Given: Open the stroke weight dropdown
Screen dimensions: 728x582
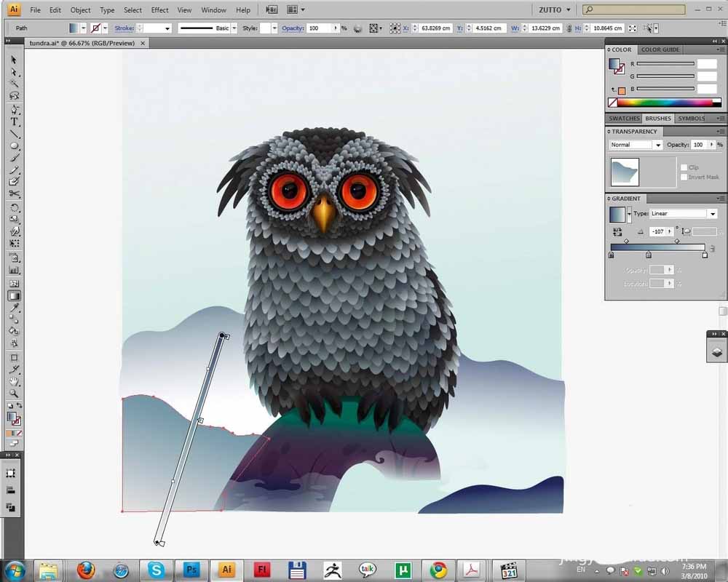Looking at the screenshot, I should click(167, 28).
